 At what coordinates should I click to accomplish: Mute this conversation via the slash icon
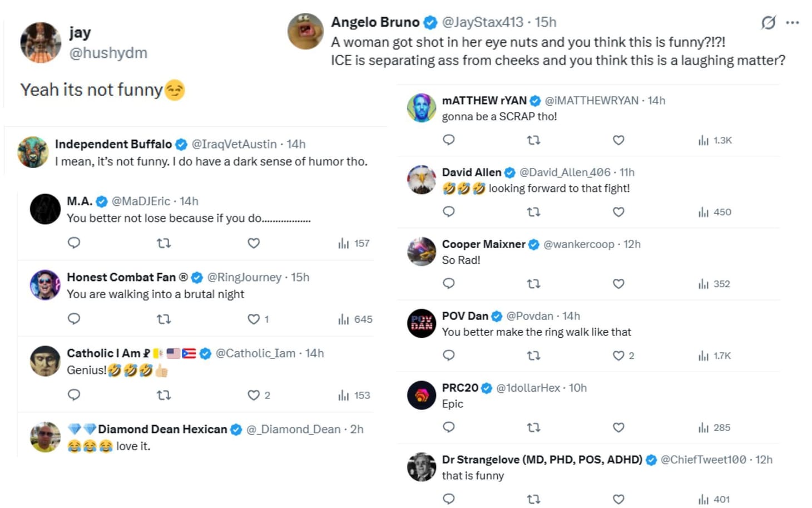(769, 22)
